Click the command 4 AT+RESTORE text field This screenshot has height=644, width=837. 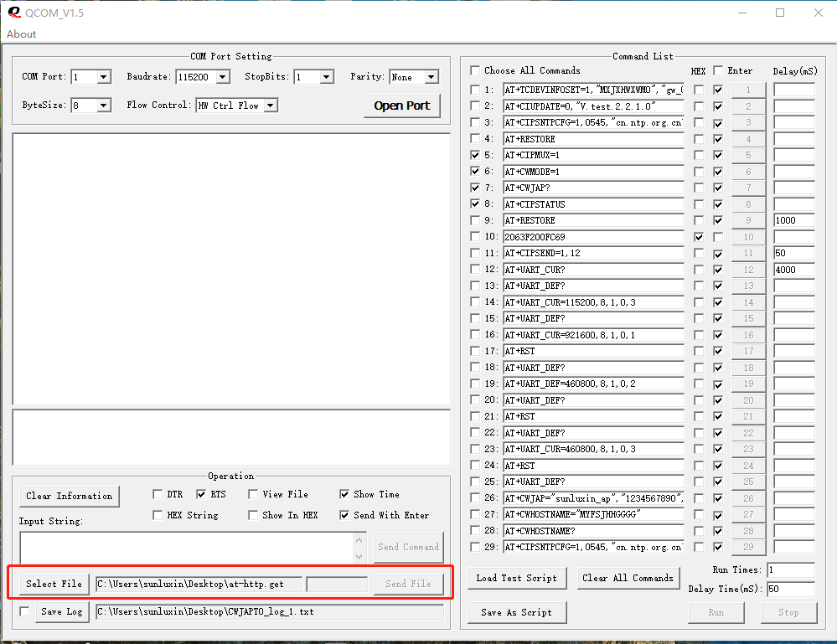pyautogui.click(x=593, y=139)
